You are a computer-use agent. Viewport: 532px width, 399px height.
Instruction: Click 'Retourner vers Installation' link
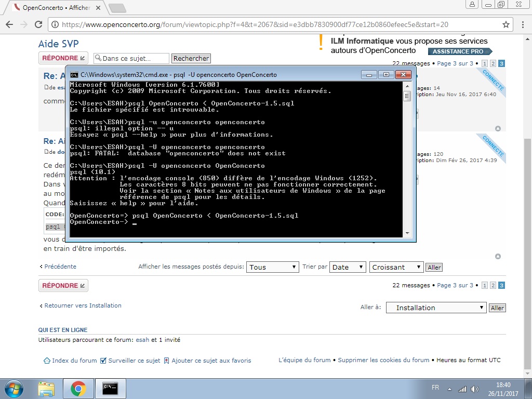click(x=83, y=305)
